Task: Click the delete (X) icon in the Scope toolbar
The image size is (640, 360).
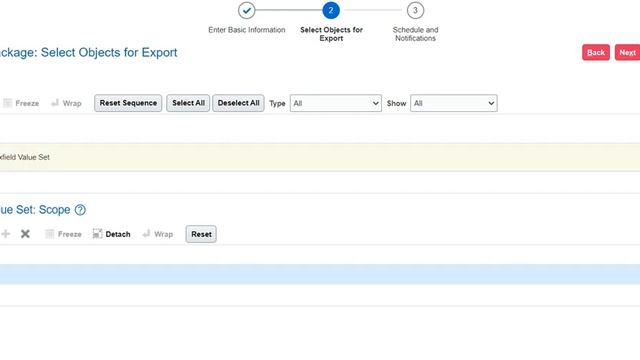Action: coord(25,234)
